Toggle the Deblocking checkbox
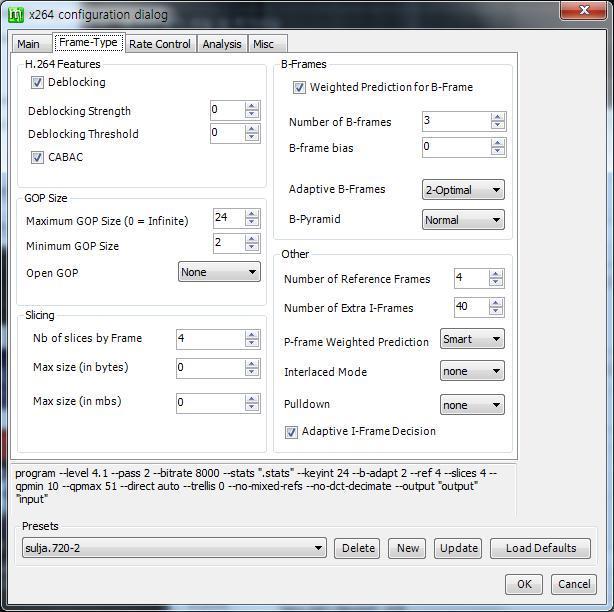The width and height of the screenshot is (614, 612). click(37, 83)
